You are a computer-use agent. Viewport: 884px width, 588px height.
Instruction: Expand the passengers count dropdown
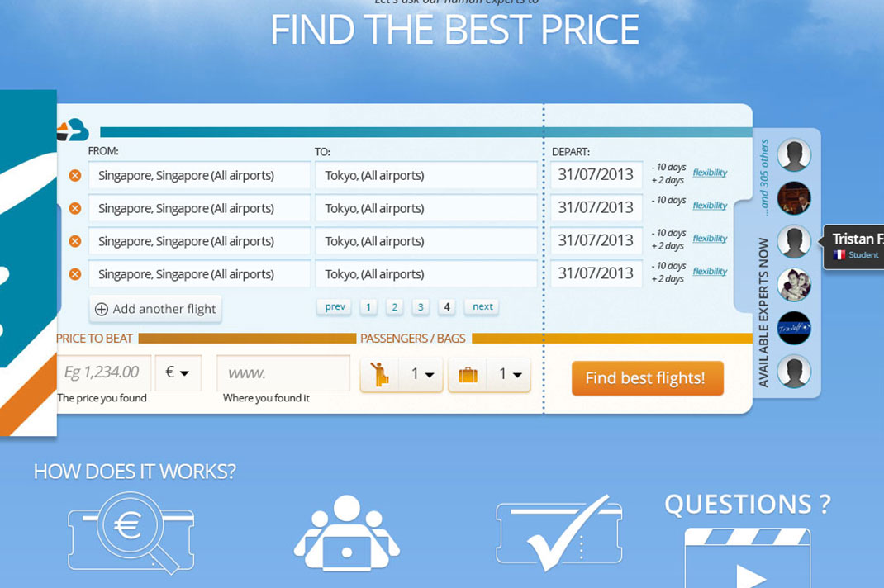[x=422, y=374]
